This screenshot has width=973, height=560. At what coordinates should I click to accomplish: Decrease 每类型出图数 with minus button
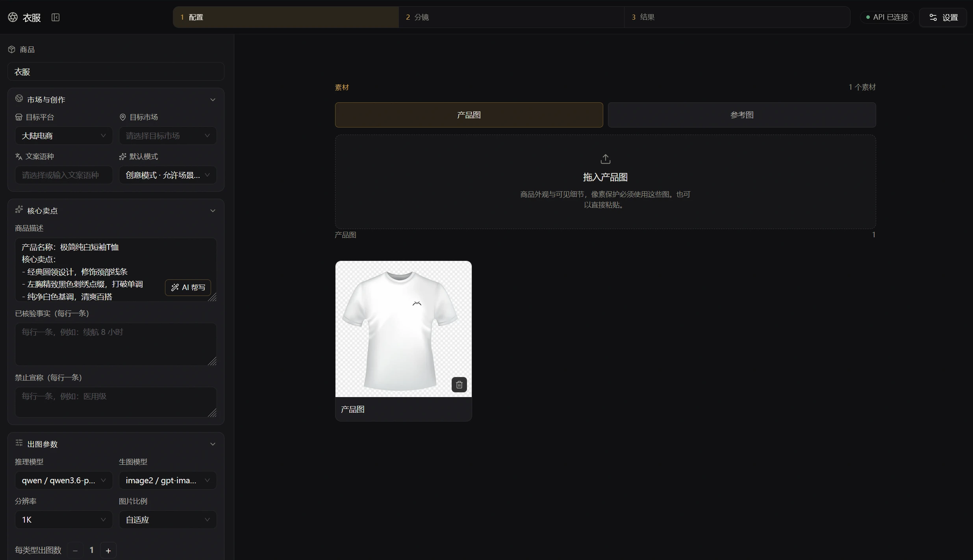pyautogui.click(x=75, y=550)
